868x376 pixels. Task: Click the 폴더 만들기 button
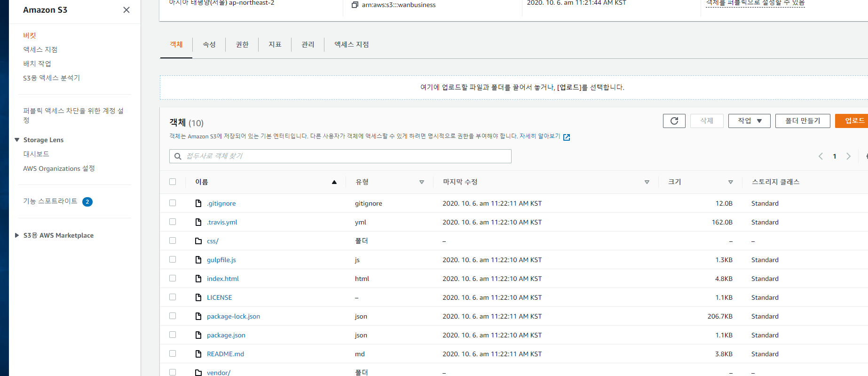(x=803, y=121)
